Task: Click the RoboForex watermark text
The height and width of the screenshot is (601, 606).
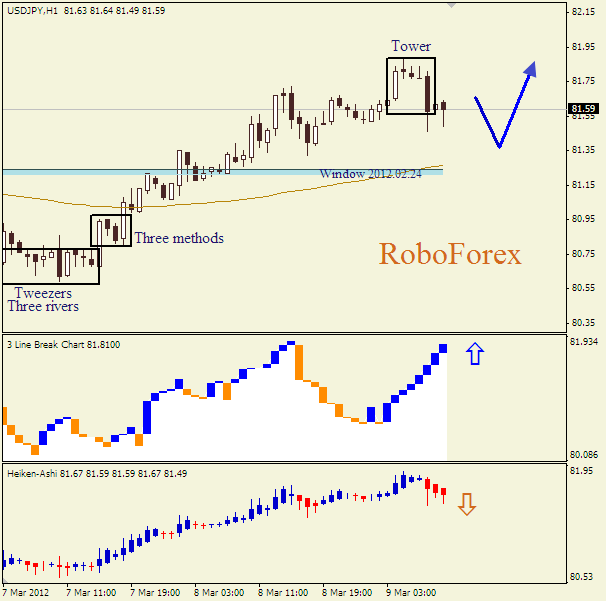Action: (x=449, y=255)
